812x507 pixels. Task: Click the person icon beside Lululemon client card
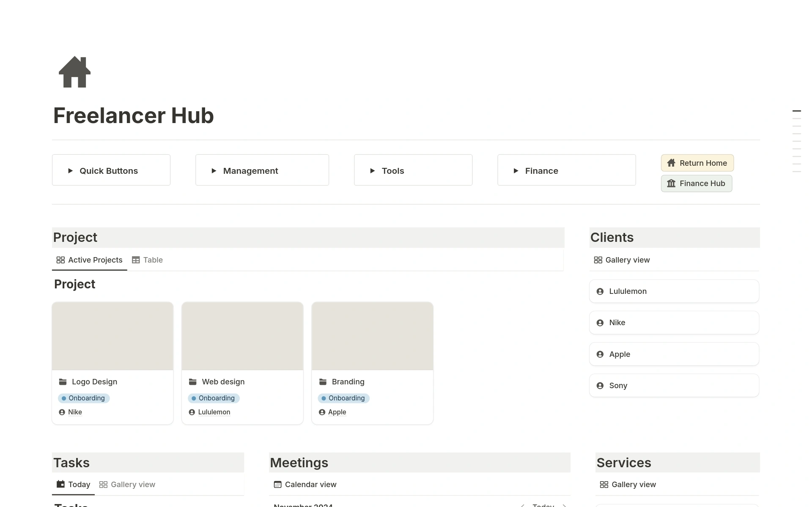[600, 291]
